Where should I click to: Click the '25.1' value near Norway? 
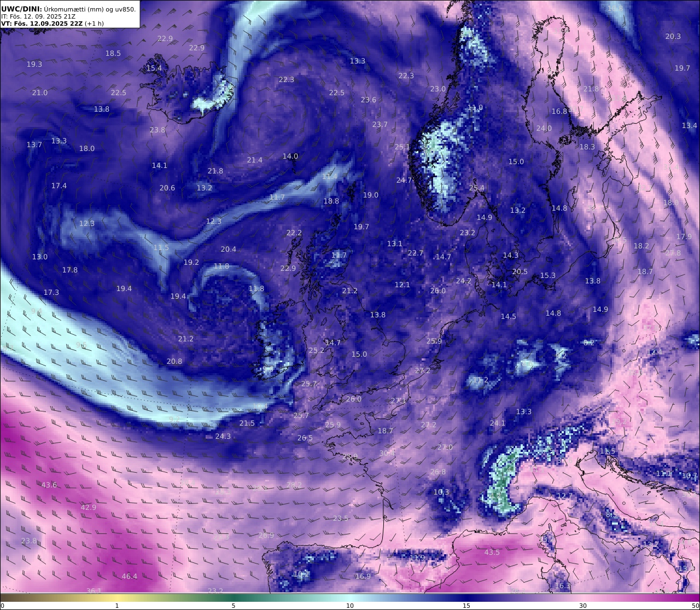tap(402, 147)
